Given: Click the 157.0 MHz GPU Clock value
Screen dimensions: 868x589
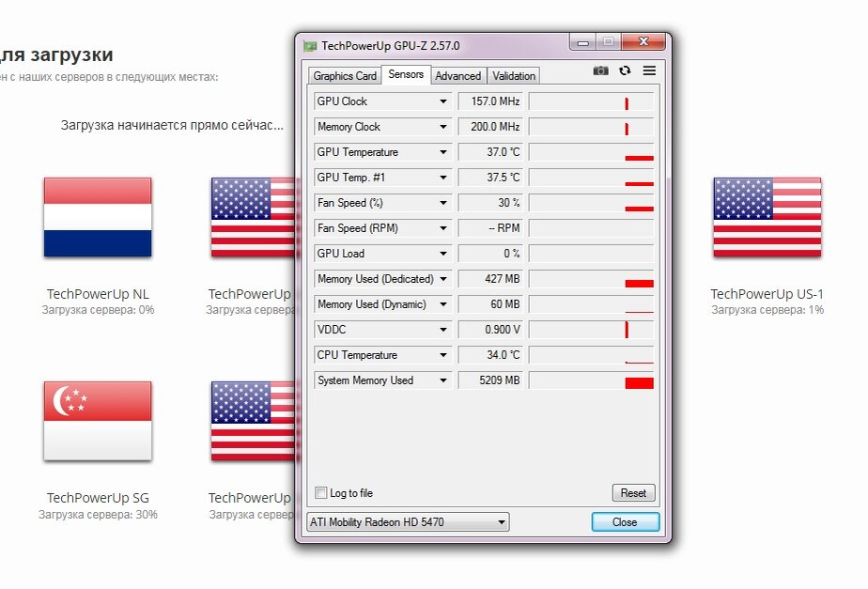Looking at the screenshot, I should tap(490, 101).
